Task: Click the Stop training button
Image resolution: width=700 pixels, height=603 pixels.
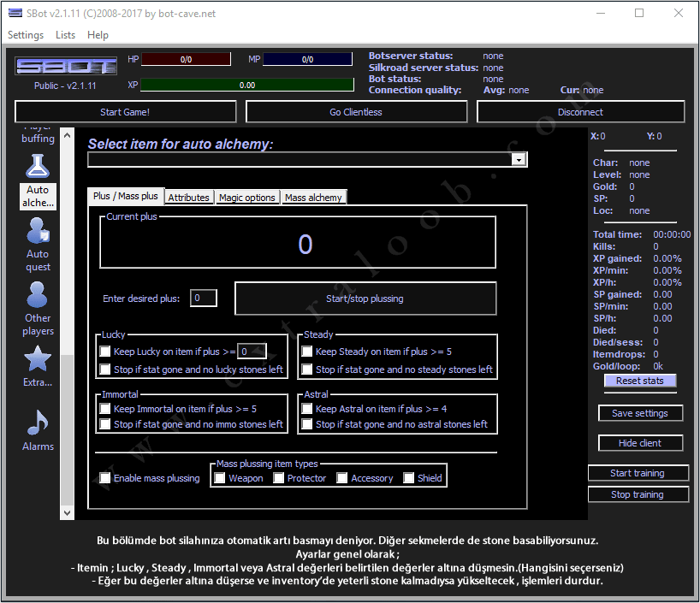Action: point(638,494)
